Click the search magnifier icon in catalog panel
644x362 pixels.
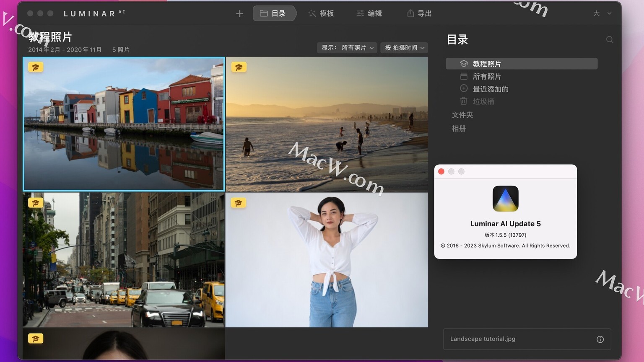[610, 39]
